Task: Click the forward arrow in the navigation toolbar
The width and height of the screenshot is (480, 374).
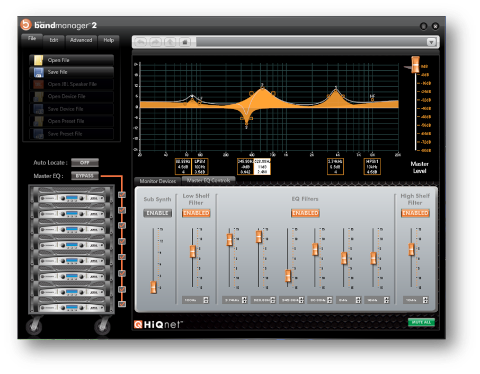Action: pos(156,42)
